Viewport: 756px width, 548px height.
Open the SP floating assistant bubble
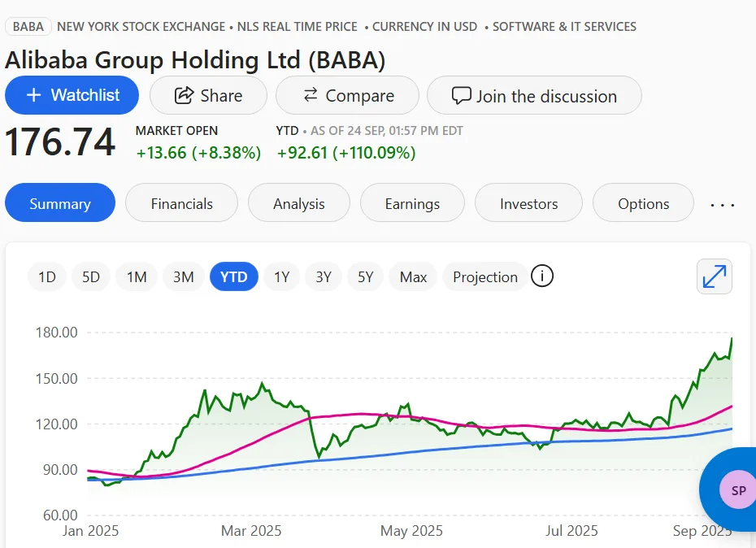[x=736, y=490]
